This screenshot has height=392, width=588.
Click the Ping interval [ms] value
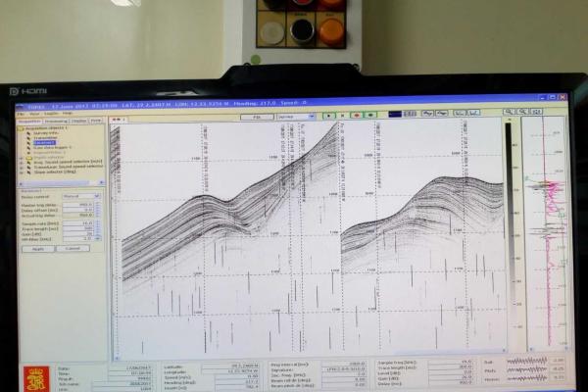coord(344,364)
